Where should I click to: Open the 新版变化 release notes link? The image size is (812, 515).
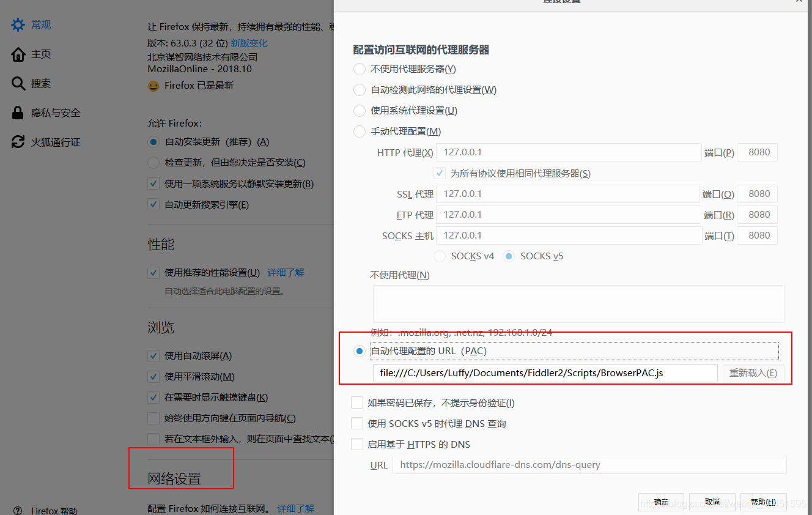click(x=249, y=43)
